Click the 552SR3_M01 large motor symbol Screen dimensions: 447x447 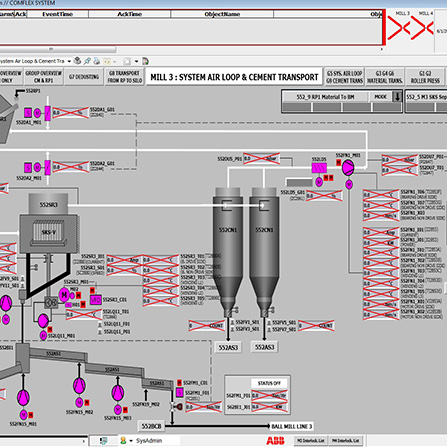coord(64,295)
